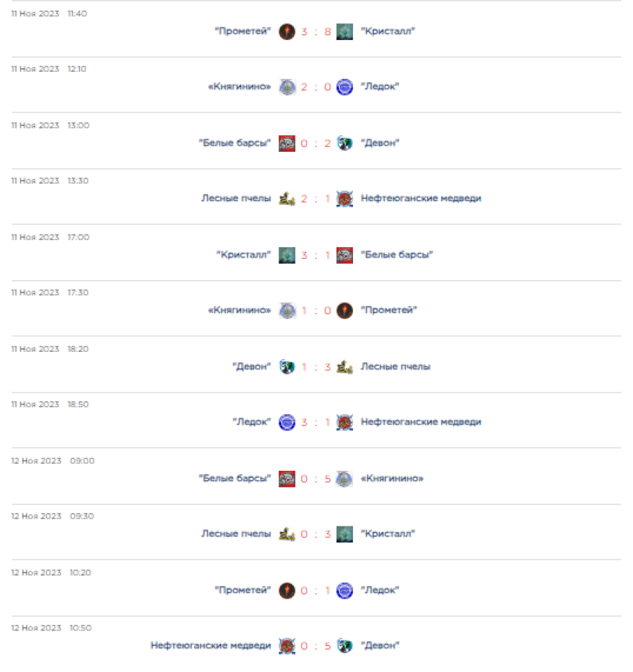
Task: Click Белые барсы name in 13:00 match
Action: (x=235, y=143)
